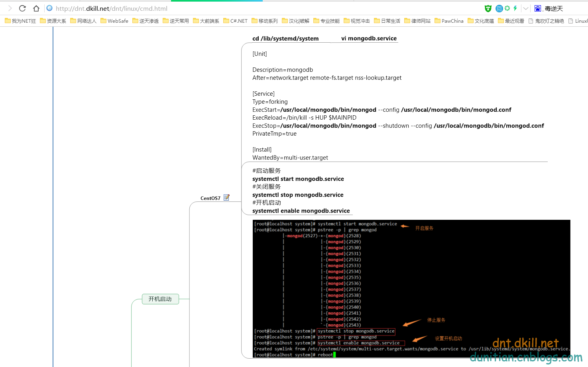The image size is (588, 367).
Task: Open the WebSafe bookmark folder
Action: 114,21
